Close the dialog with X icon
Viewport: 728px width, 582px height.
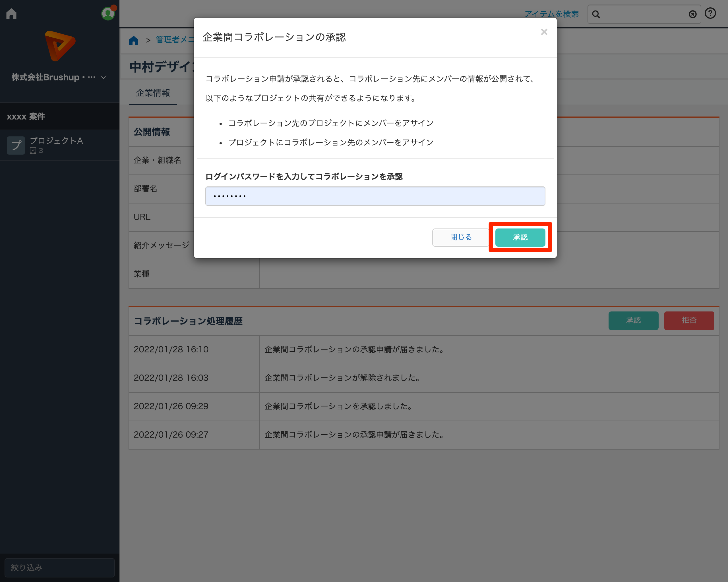pos(544,32)
